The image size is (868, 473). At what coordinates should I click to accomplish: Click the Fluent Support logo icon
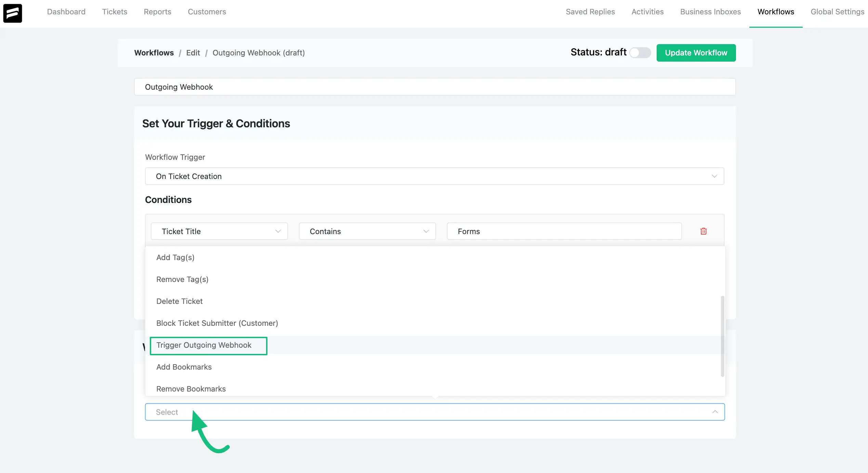pos(13,13)
